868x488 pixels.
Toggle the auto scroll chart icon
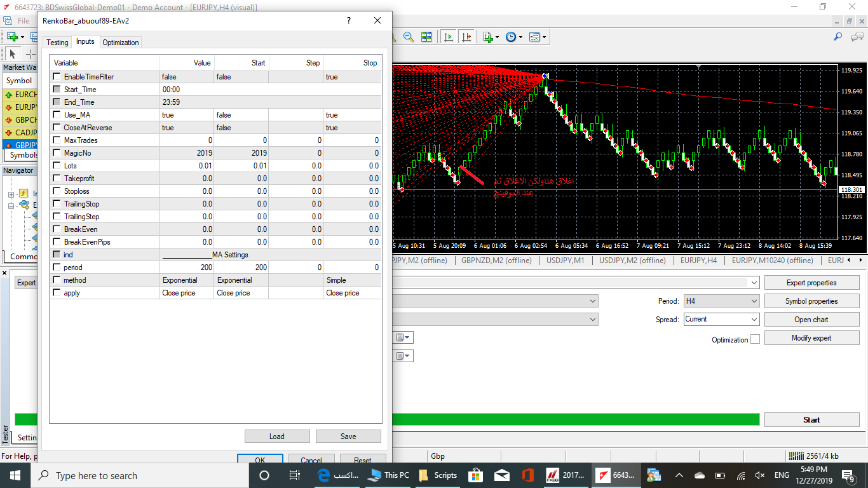pos(449,37)
